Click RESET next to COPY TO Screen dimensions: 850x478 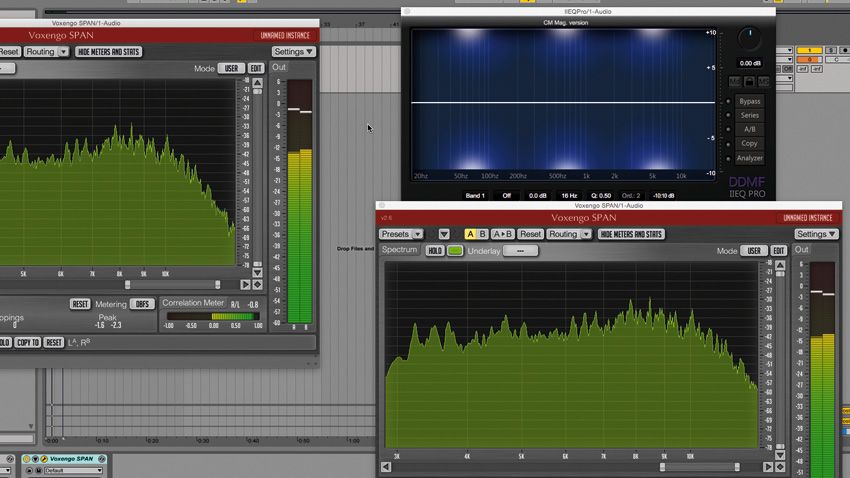click(x=54, y=343)
